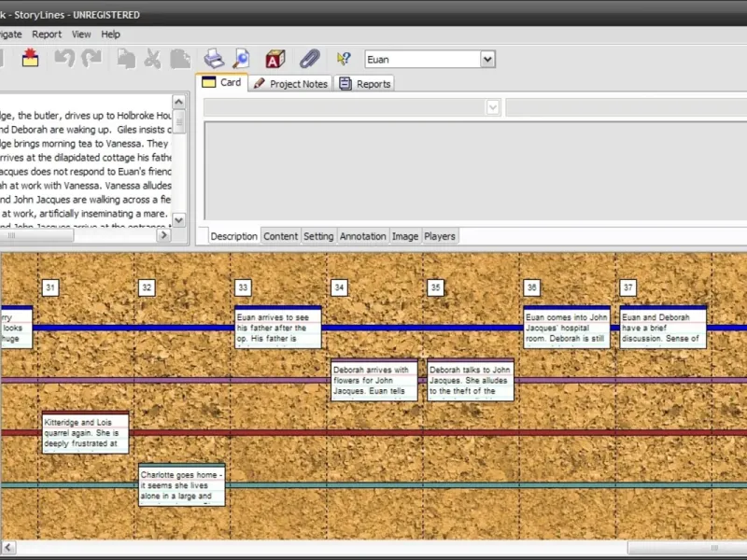The height and width of the screenshot is (560, 747).
Task: Click the Redo arrow in the toolbar
Action: (91, 59)
